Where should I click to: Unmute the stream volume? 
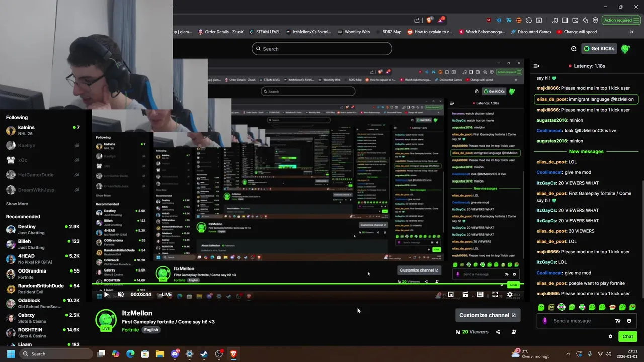(121, 295)
